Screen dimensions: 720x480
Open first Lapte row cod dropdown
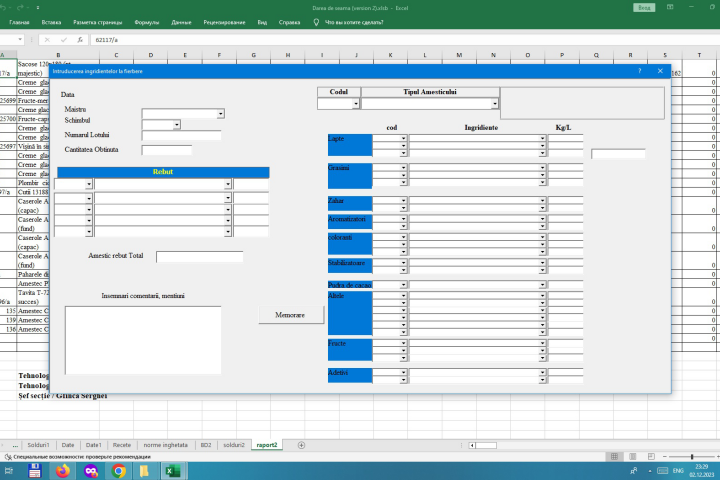pyautogui.click(x=404, y=138)
